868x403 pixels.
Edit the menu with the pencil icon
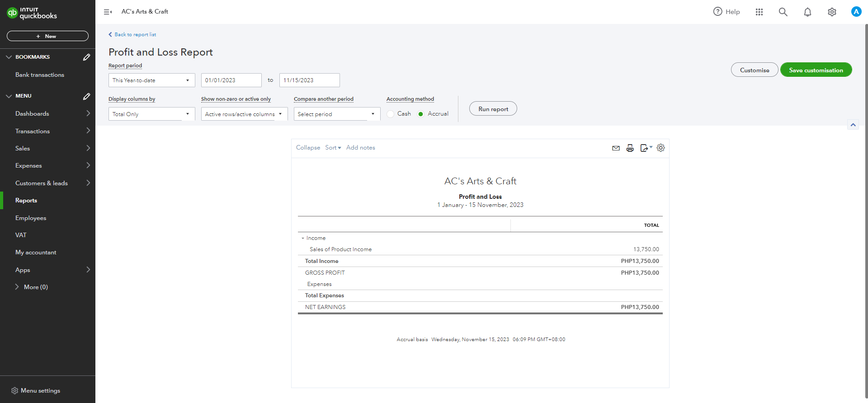[86, 96]
